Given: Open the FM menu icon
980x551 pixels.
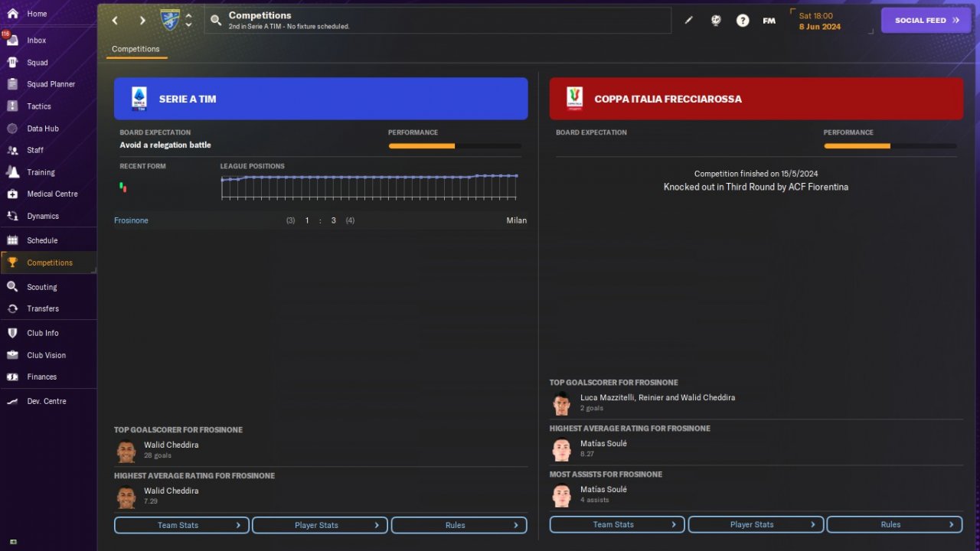Looking at the screenshot, I should point(769,21).
